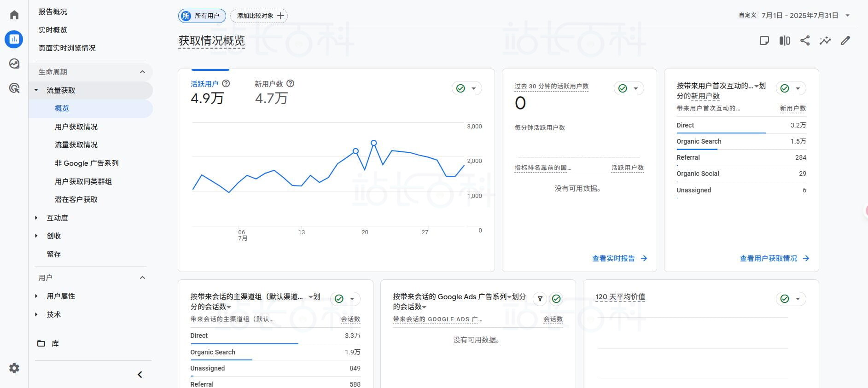
Task: Open dropdown arrow on sessions channel card
Action: pos(352,299)
